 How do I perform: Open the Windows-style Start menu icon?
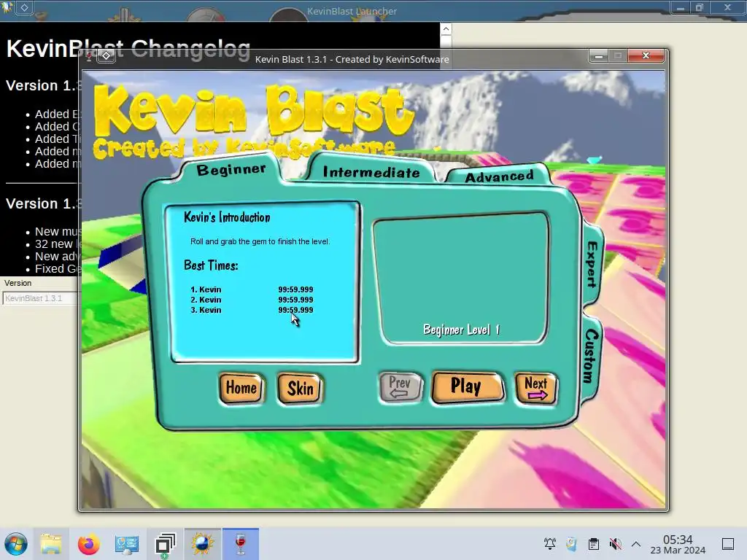click(x=16, y=544)
